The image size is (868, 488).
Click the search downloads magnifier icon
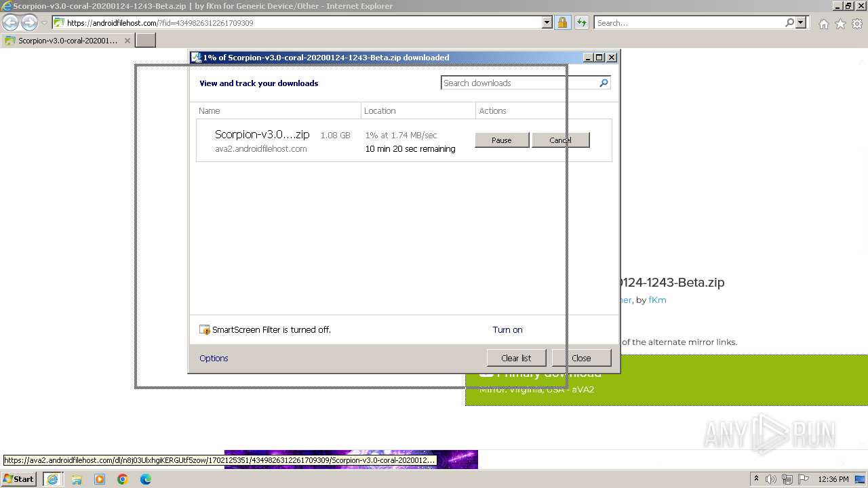[x=604, y=83]
